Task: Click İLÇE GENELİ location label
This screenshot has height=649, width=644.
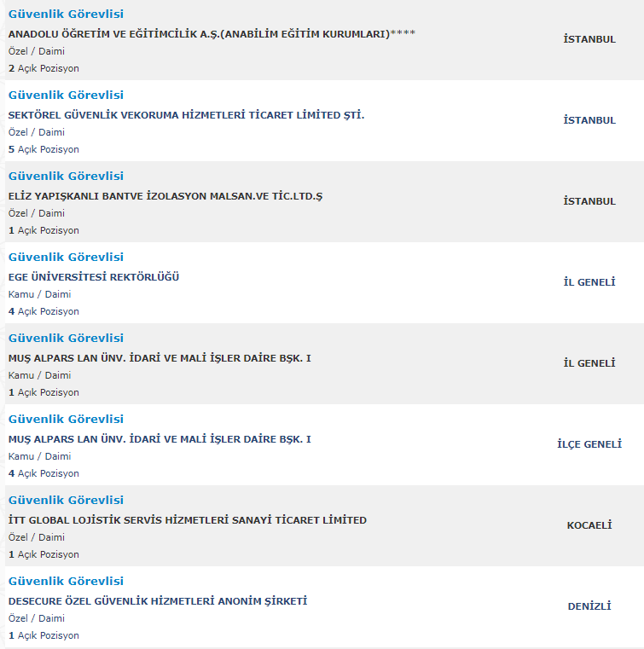Action: pos(589,444)
